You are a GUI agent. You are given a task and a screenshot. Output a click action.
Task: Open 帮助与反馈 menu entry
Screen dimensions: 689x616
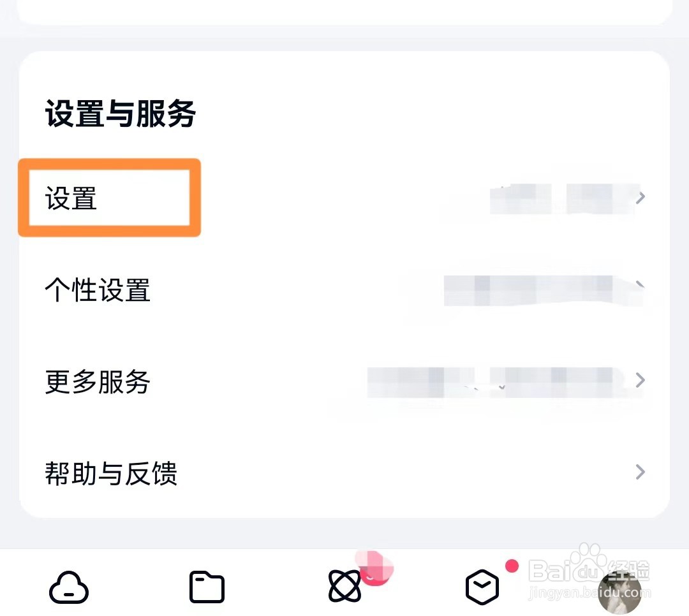111,473
